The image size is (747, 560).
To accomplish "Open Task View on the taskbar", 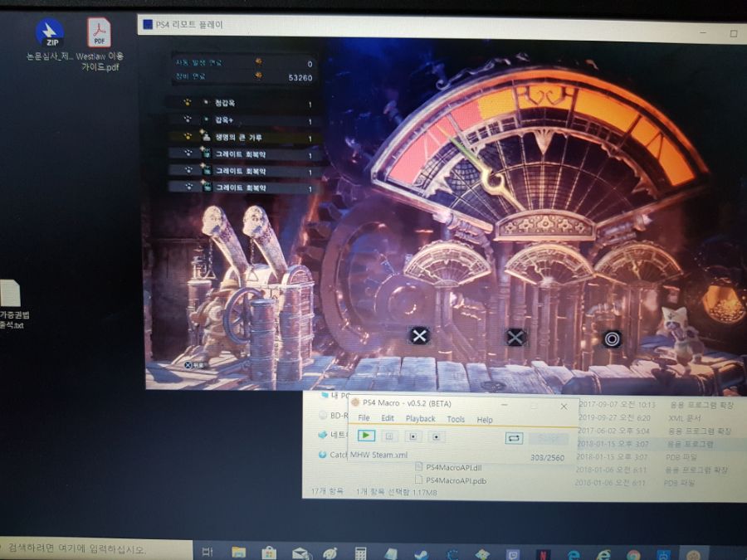I will pyautogui.click(x=207, y=552).
